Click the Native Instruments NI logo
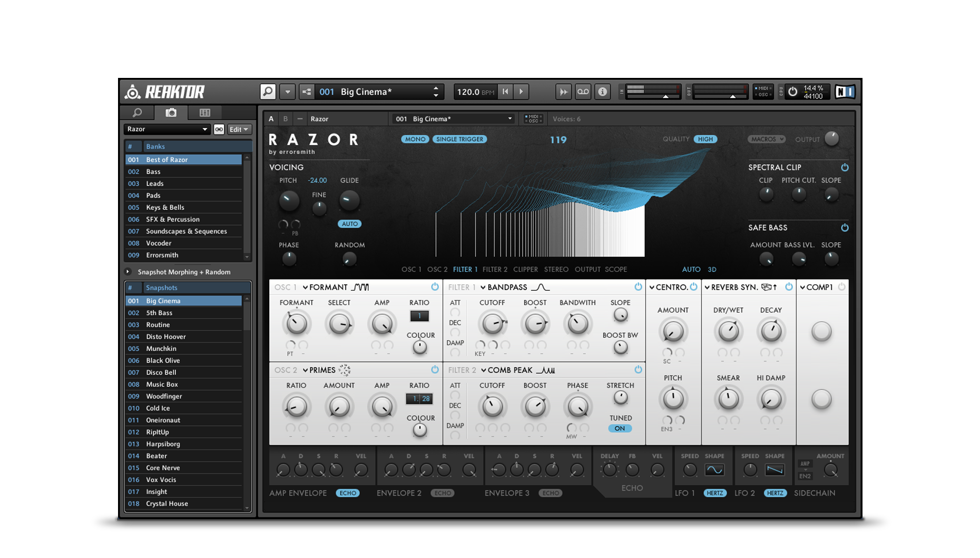980x558 pixels. tap(845, 92)
